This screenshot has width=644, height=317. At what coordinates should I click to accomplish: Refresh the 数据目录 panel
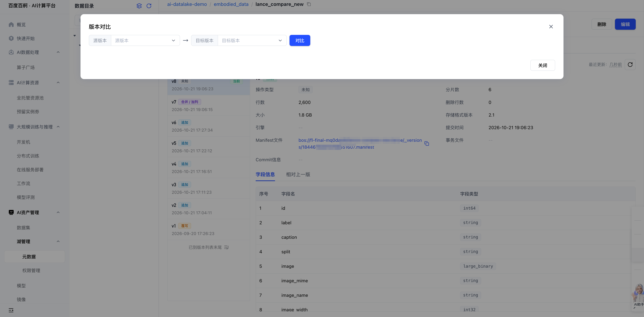coord(149,6)
